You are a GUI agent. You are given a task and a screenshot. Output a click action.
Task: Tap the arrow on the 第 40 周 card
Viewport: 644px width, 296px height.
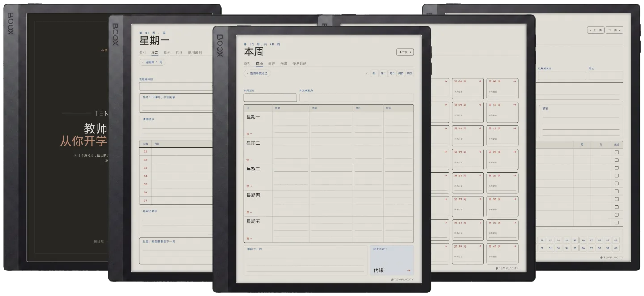click(515, 246)
